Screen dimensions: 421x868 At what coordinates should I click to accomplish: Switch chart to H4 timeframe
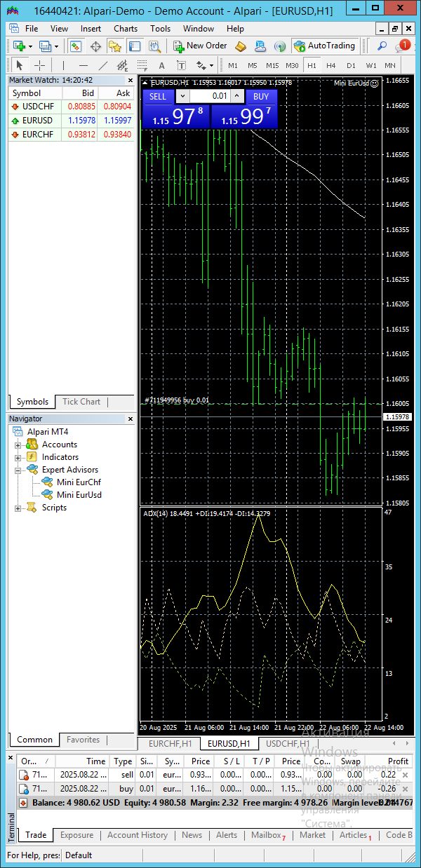pos(331,65)
